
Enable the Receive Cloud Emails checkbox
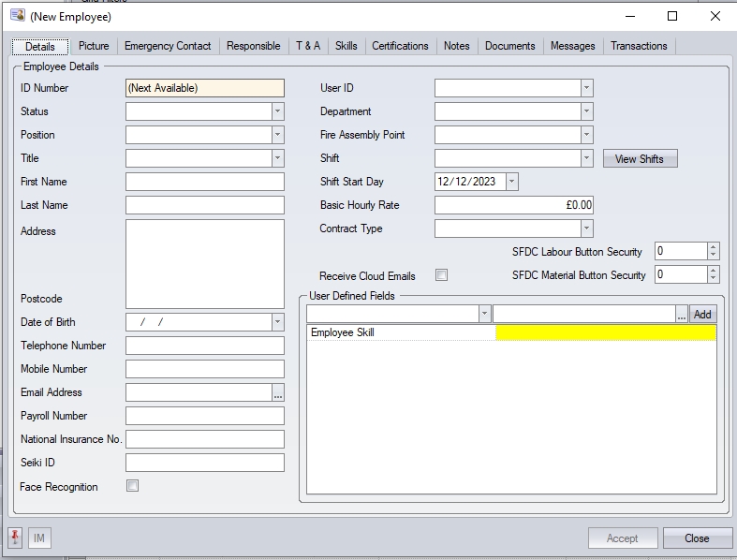(x=442, y=275)
